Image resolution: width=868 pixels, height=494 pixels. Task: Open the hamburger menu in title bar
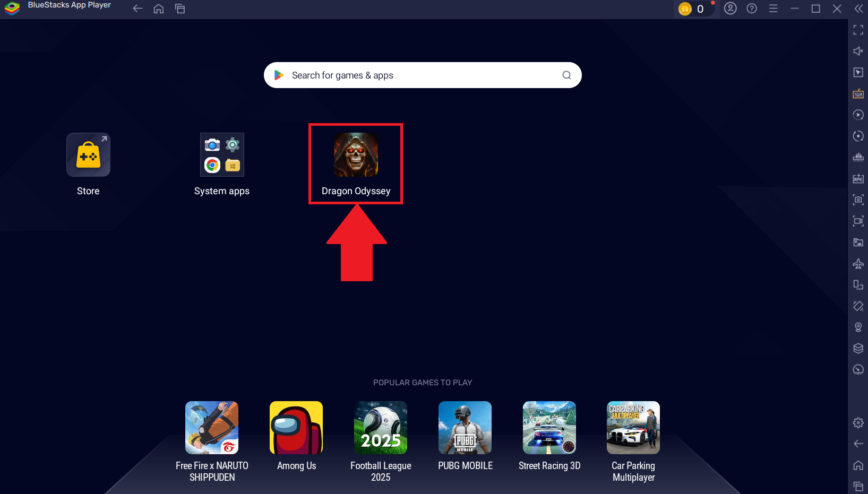773,8
